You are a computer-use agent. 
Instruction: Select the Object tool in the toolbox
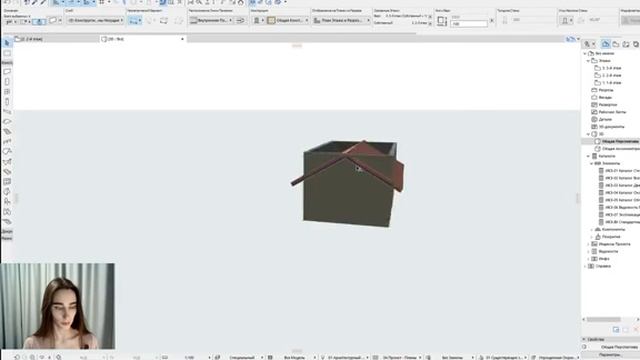(7, 202)
